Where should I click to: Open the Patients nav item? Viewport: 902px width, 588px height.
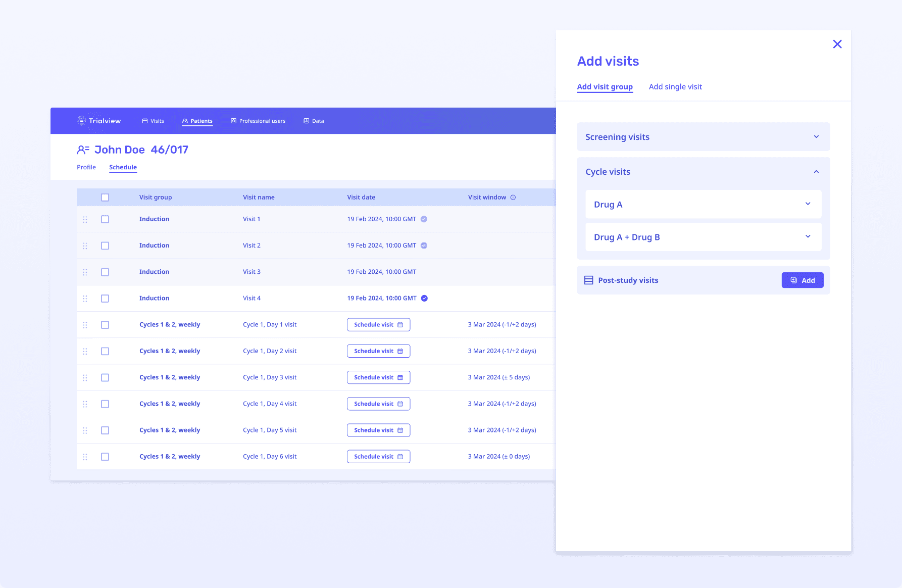point(197,121)
